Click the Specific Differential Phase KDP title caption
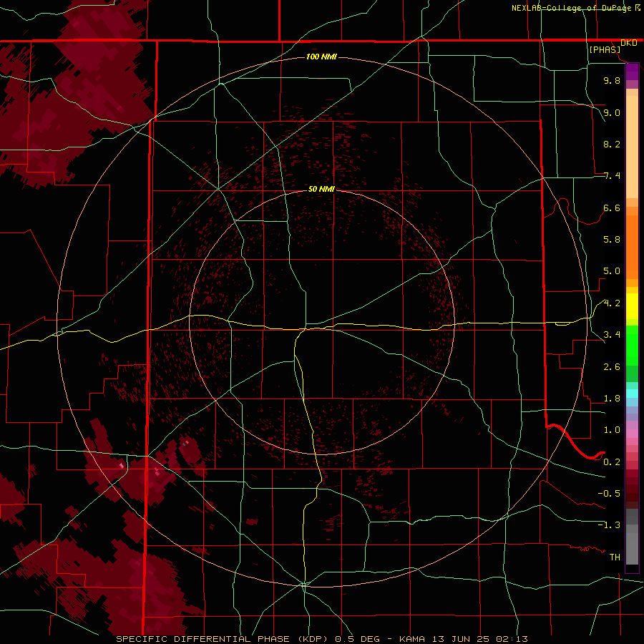This screenshot has width=644, height=644. [x=322, y=639]
